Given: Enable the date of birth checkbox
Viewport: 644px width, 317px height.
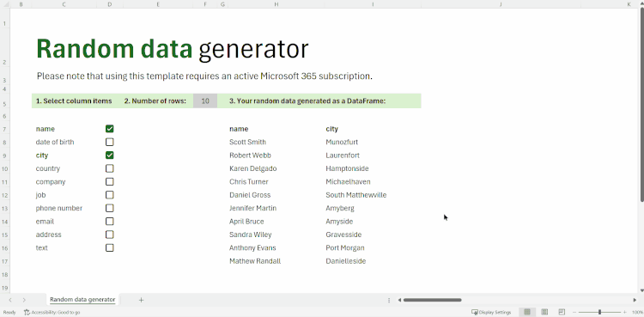Looking at the screenshot, I should click(109, 142).
